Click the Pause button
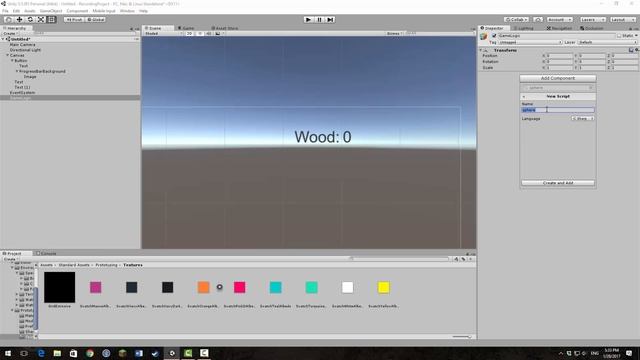Viewport: 640px width, 360px height. 320,20
